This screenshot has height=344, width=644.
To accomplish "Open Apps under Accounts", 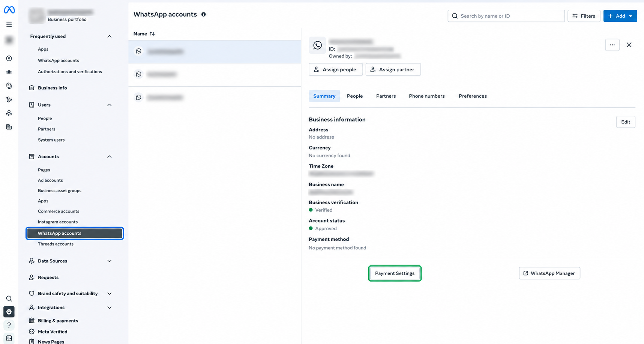I will point(43,201).
